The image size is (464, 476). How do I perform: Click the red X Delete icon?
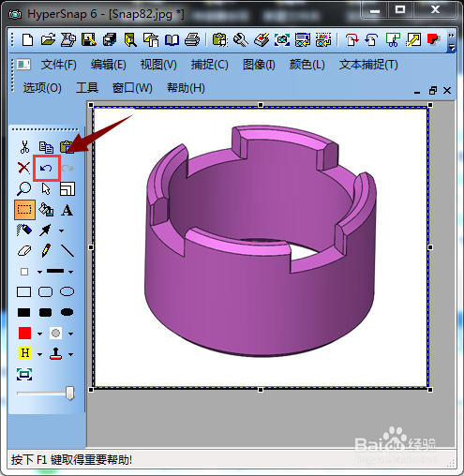tap(23, 168)
